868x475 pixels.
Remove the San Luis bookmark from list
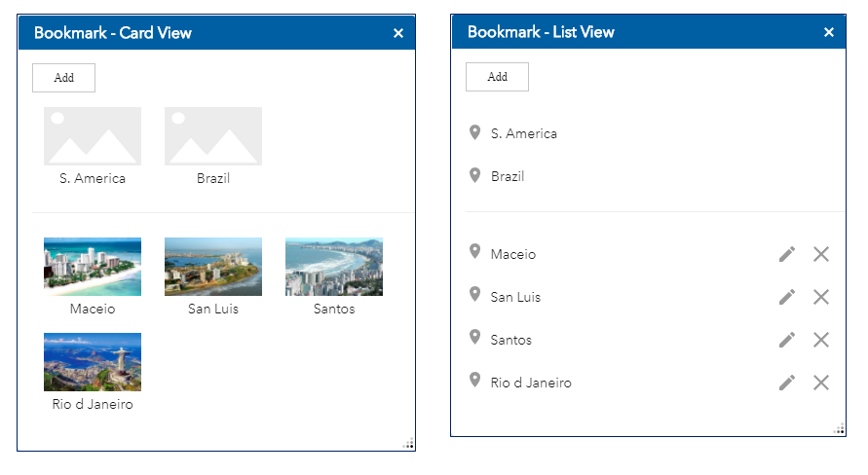[x=821, y=297]
